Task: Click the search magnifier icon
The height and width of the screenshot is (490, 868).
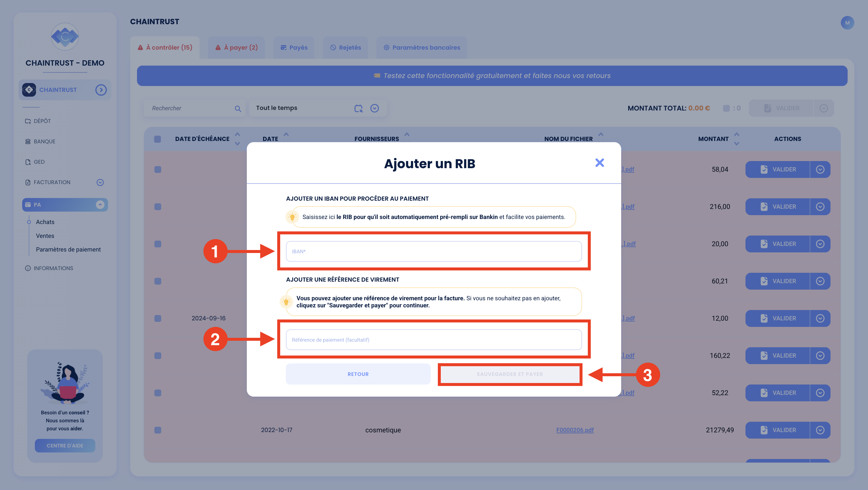Action: click(x=238, y=108)
